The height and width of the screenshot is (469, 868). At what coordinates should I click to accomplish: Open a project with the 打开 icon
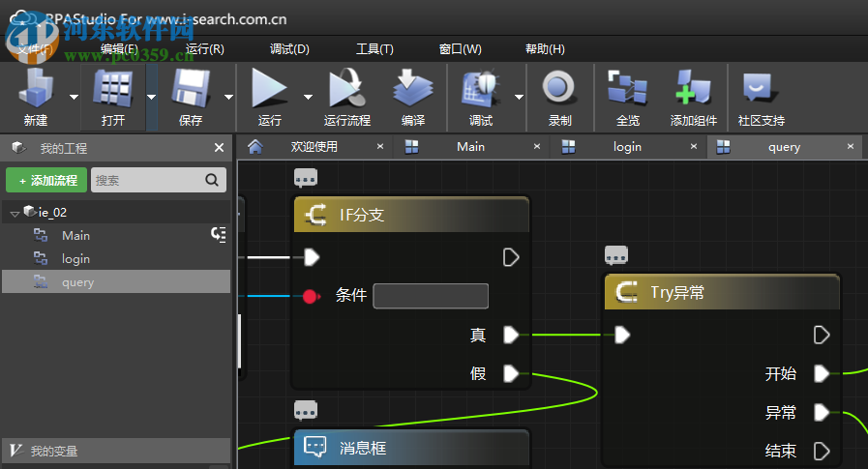113,89
